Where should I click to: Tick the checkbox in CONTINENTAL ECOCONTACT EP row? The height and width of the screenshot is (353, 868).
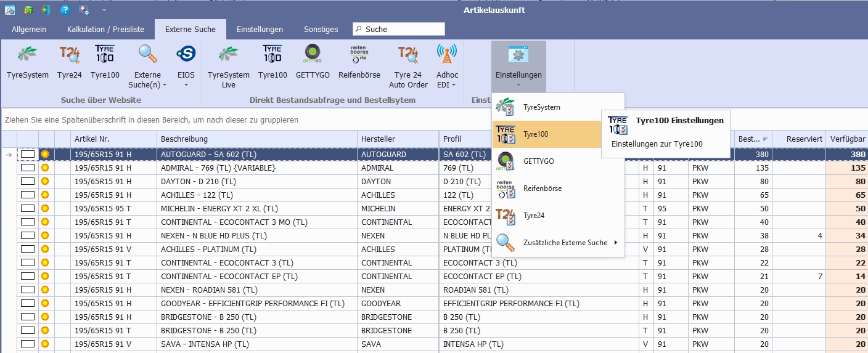pyautogui.click(x=28, y=276)
